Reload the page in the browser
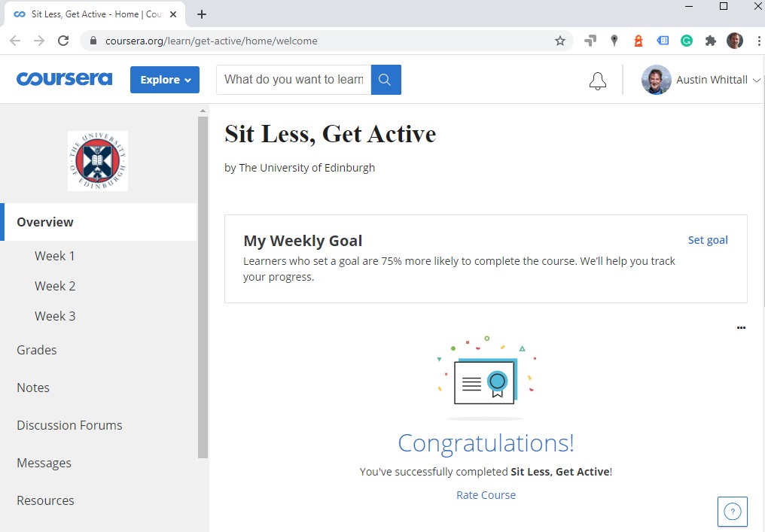The height and width of the screenshot is (532, 765). [63, 41]
